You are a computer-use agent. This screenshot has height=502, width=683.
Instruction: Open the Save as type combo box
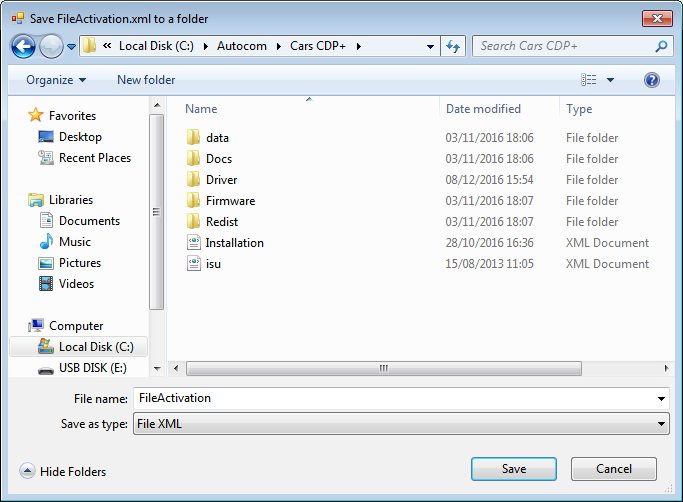click(x=401, y=424)
